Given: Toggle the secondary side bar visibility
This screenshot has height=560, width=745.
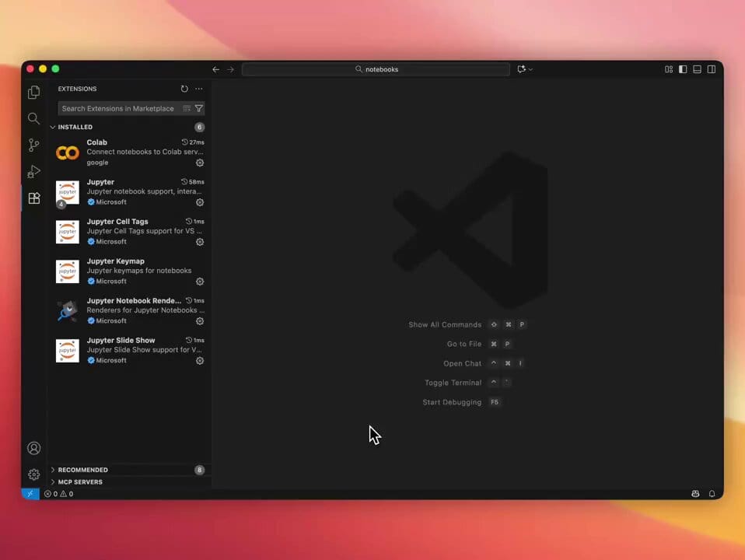Looking at the screenshot, I should (712, 69).
